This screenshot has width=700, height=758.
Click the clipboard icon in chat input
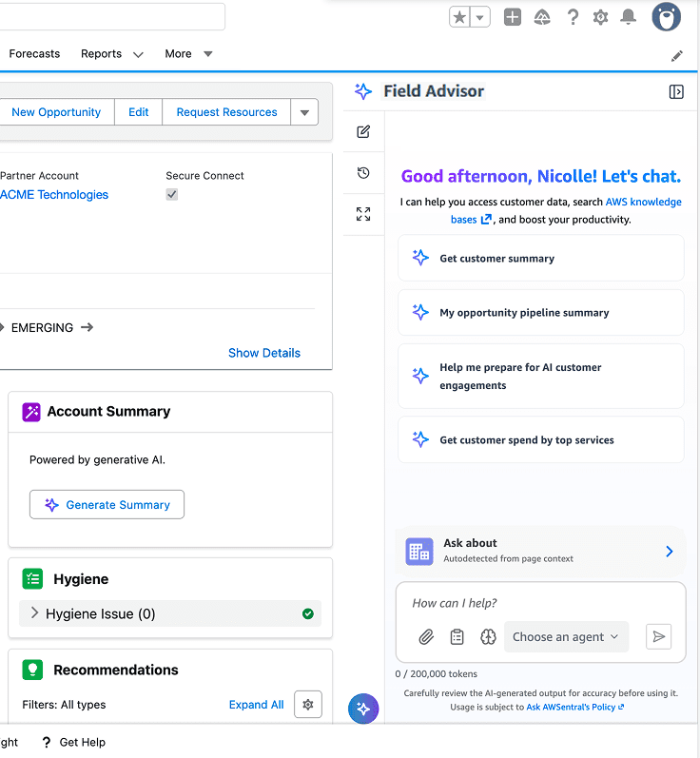pyautogui.click(x=457, y=636)
